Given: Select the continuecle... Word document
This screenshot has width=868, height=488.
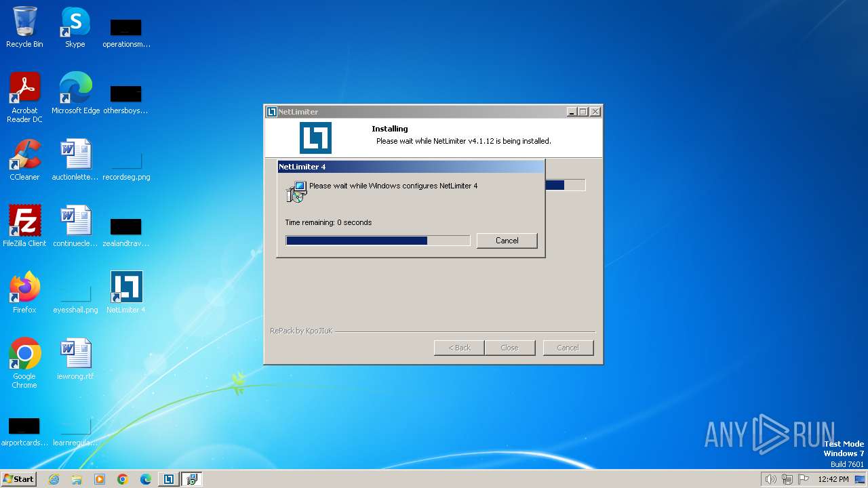Looking at the screenshot, I should (75, 227).
